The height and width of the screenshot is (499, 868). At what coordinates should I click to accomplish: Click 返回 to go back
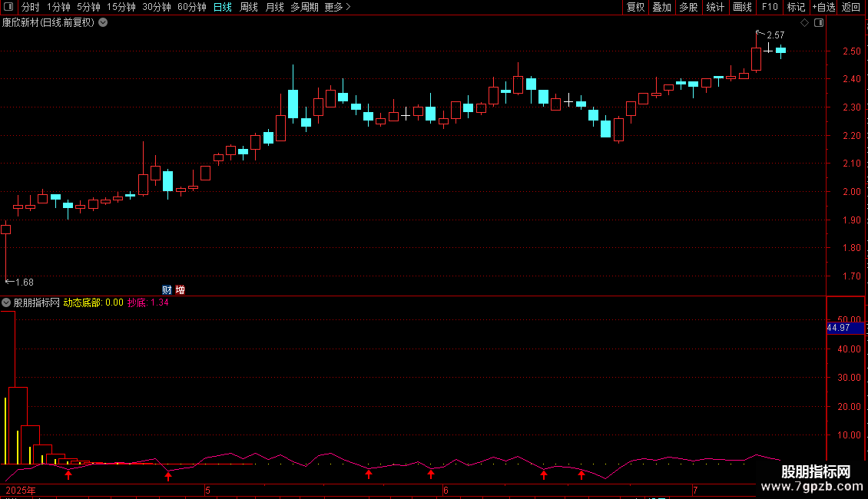pos(851,7)
